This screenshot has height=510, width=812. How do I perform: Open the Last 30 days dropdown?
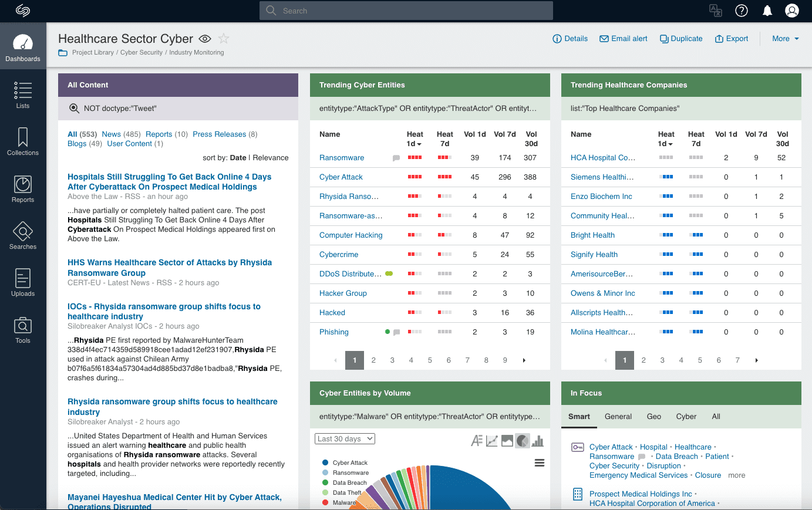[x=345, y=439]
